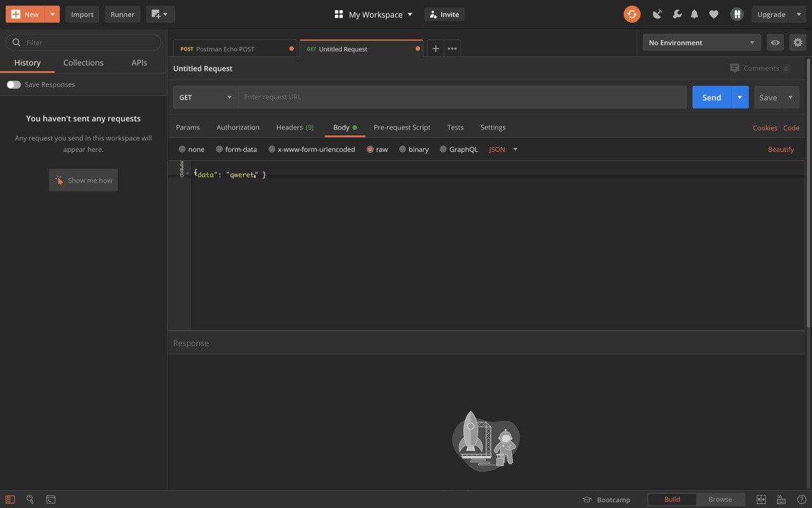The height and width of the screenshot is (508, 812).
Task: Expand the Send button dropdown arrow
Action: tap(740, 97)
